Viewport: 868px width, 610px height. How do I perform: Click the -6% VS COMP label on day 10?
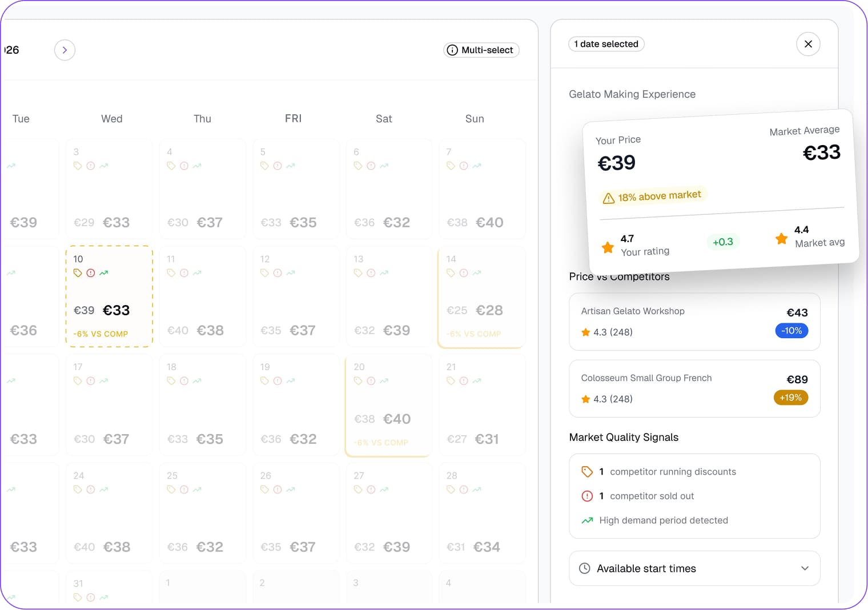[101, 334]
